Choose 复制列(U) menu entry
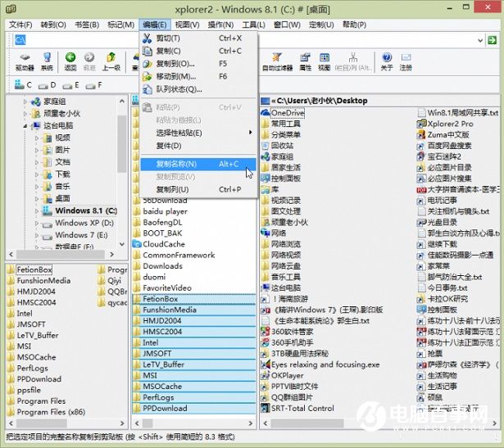This screenshot has height=448, width=504. (x=198, y=189)
